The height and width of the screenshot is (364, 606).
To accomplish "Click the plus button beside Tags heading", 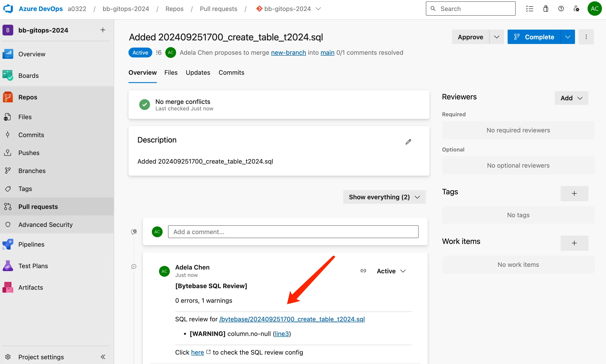I will (574, 193).
